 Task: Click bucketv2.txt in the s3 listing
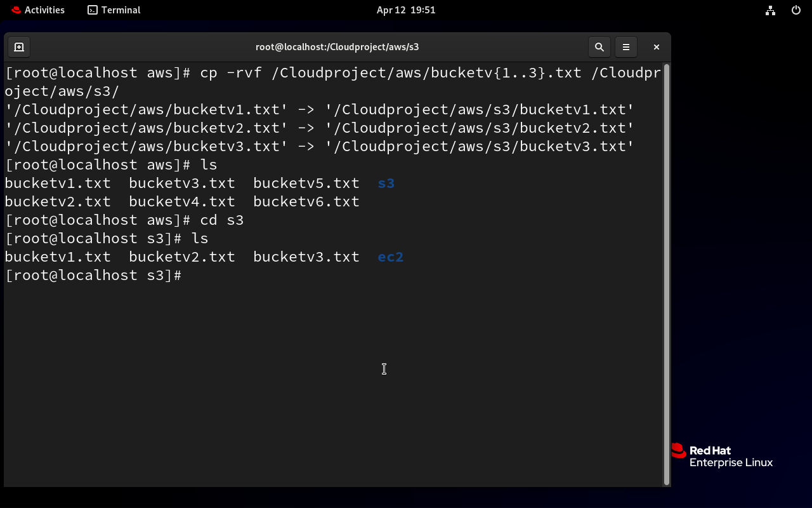tap(182, 257)
